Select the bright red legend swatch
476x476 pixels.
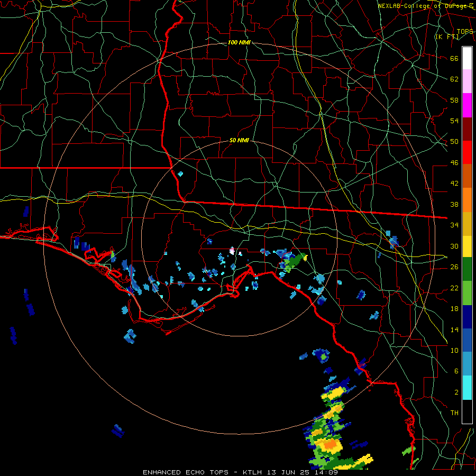click(467, 152)
